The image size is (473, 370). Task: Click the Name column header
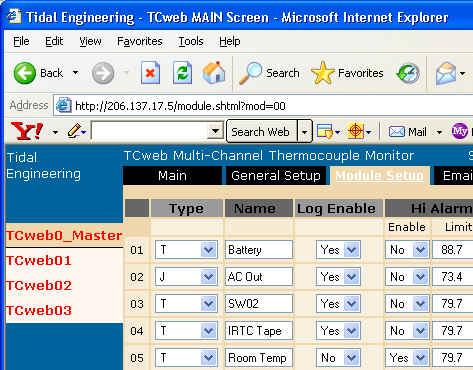[259, 208]
